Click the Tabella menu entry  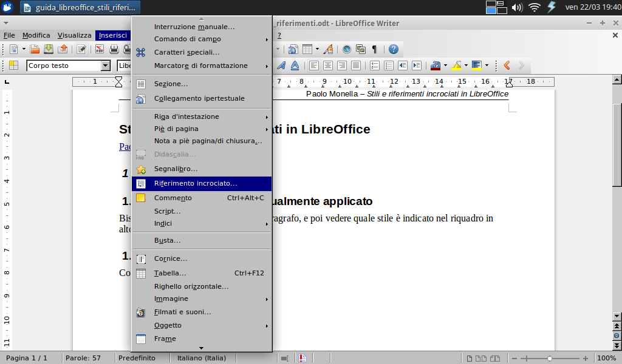[202, 273]
